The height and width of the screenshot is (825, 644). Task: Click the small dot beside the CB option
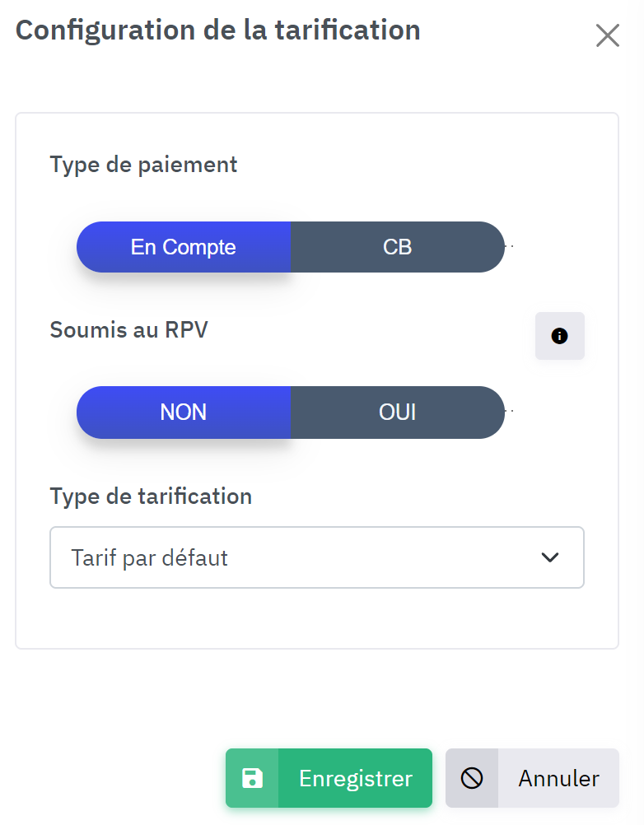pyautogui.click(x=511, y=246)
